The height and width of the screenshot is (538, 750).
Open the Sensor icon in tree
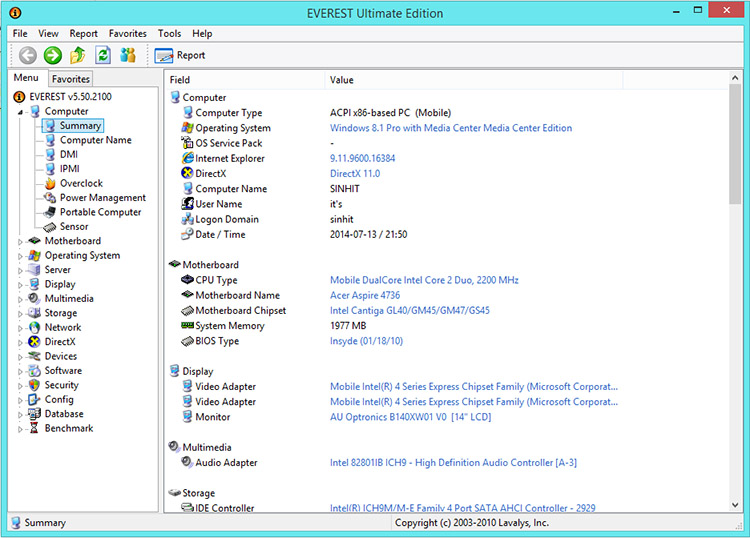[50, 227]
